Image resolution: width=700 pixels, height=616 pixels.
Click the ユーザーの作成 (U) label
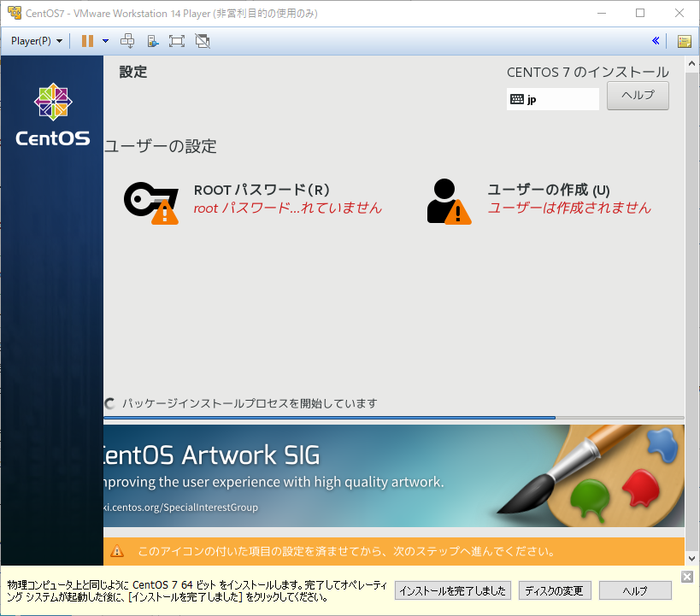click(x=549, y=190)
